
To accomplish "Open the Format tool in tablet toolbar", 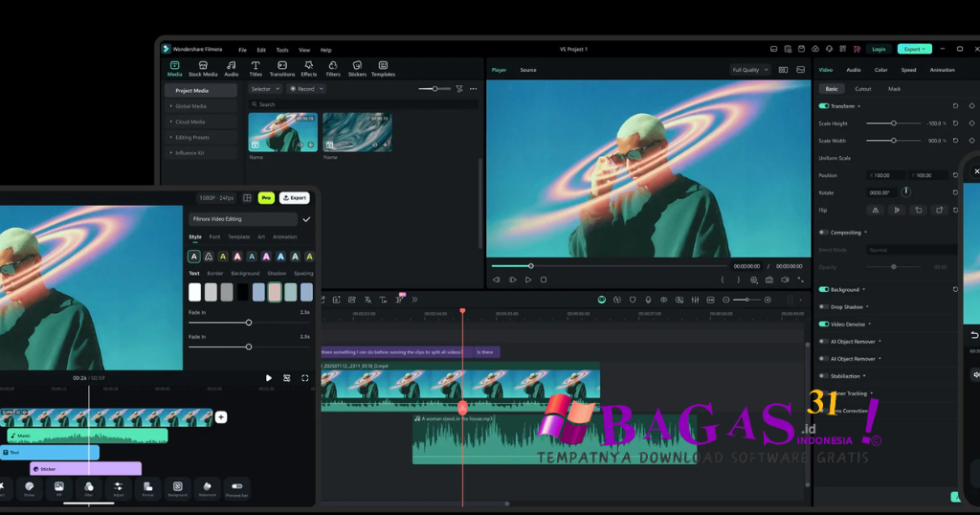I will [147, 489].
